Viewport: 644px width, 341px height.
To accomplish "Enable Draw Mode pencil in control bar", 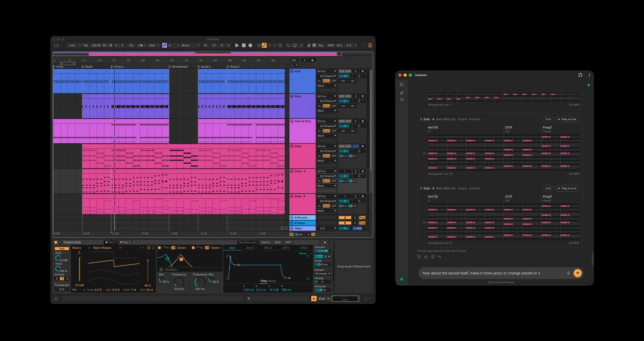I will [x=309, y=46].
